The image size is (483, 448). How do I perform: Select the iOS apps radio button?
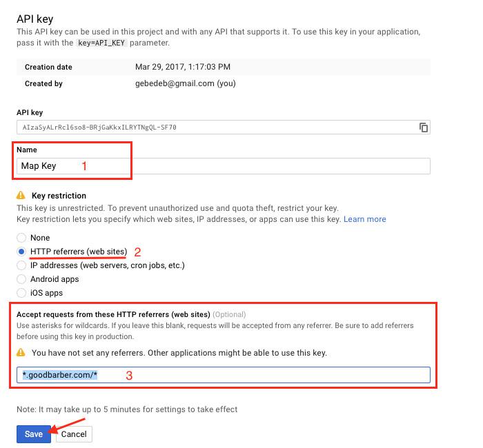[21, 293]
